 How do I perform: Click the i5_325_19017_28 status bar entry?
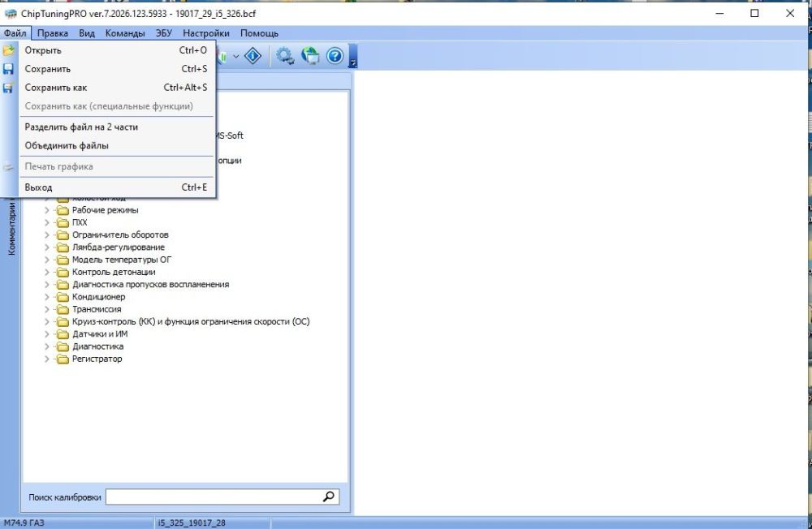click(192, 523)
